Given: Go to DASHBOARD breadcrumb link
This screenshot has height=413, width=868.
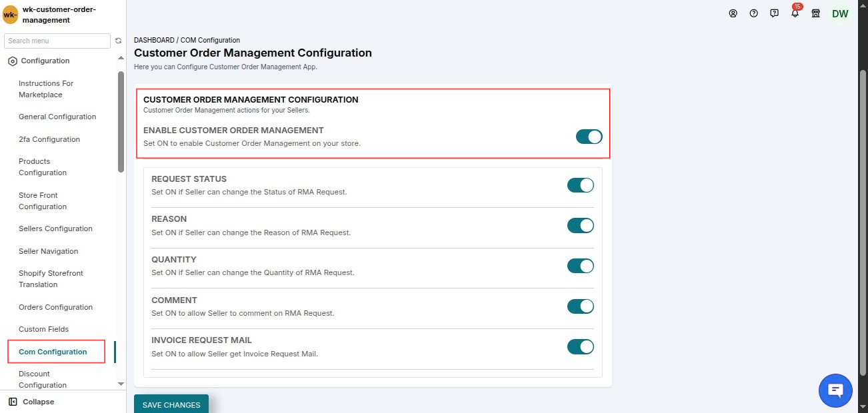Looking at the screenshot, I should pos(154,41).
